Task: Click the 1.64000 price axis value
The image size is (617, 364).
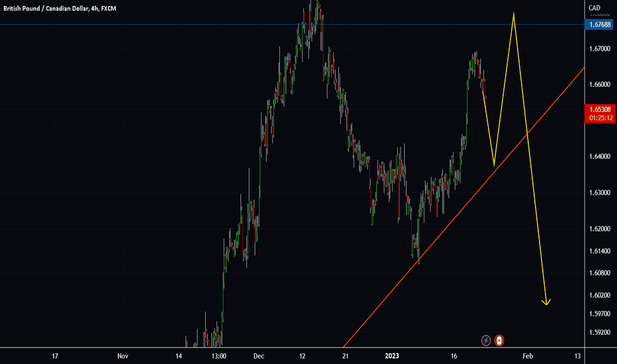Action: pyautogui.click(x=600, y=157)
